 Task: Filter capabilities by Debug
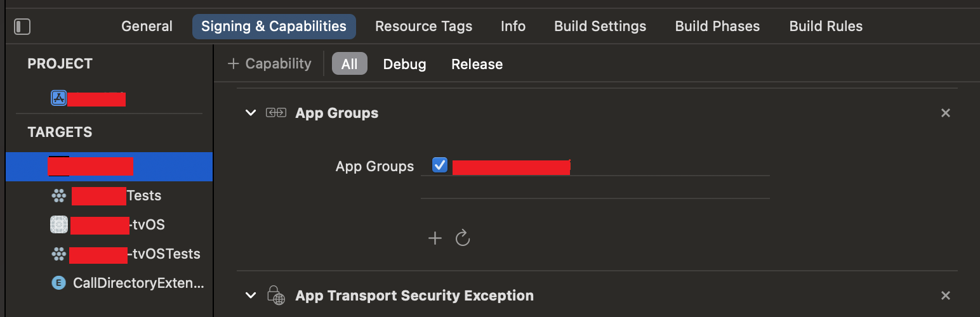pos(404,64)
